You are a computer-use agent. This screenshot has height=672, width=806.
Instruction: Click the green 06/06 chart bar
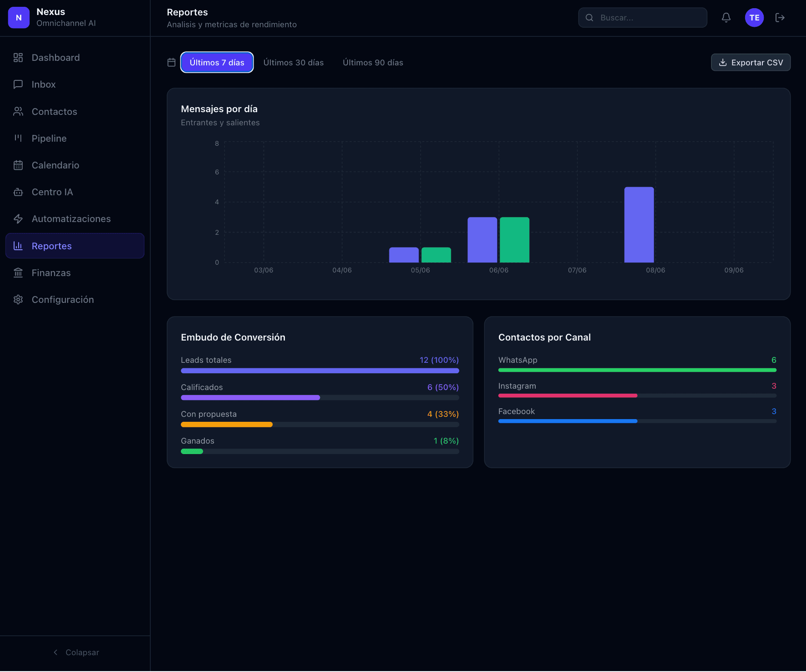coord(514,240)
